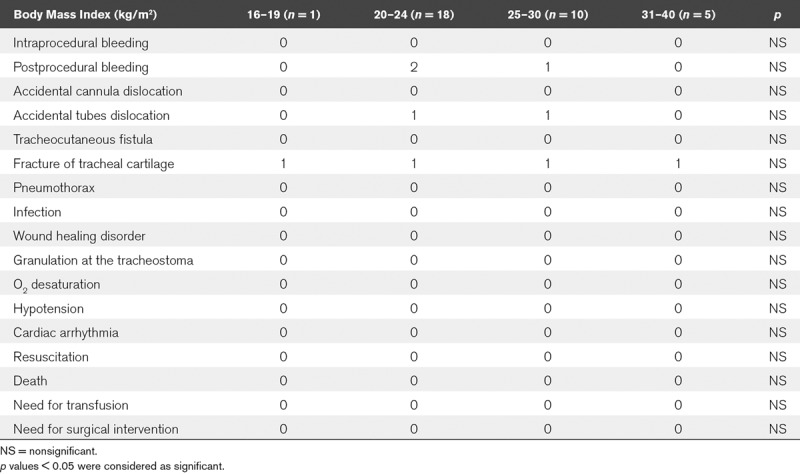The height and width of the screenshot is (474, 800).
Task: Click the Wound healing disorder label
Action: point(79,236)
